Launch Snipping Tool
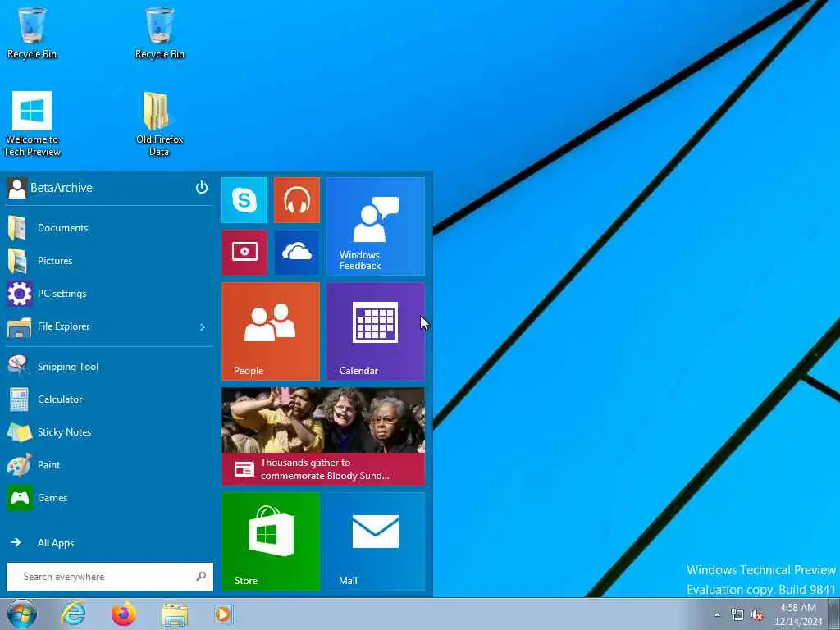The image size is (840, 630). click(109, 367)
